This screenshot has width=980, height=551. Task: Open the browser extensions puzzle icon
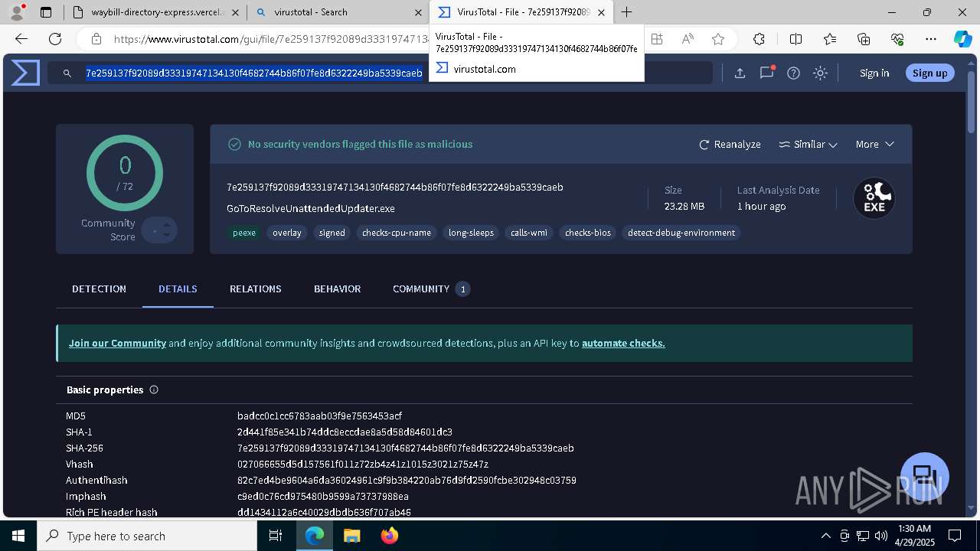coord(759,39)
